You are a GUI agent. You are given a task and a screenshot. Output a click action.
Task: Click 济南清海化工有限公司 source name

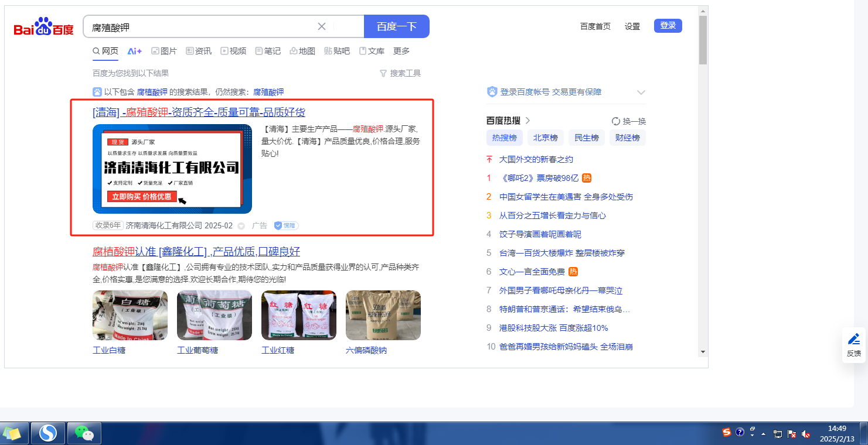point(164,225)
